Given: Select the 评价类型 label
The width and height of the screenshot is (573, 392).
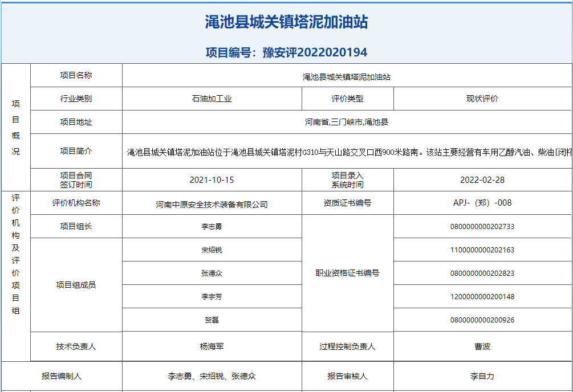Looking at the screenshot, I should coord(347,99).
